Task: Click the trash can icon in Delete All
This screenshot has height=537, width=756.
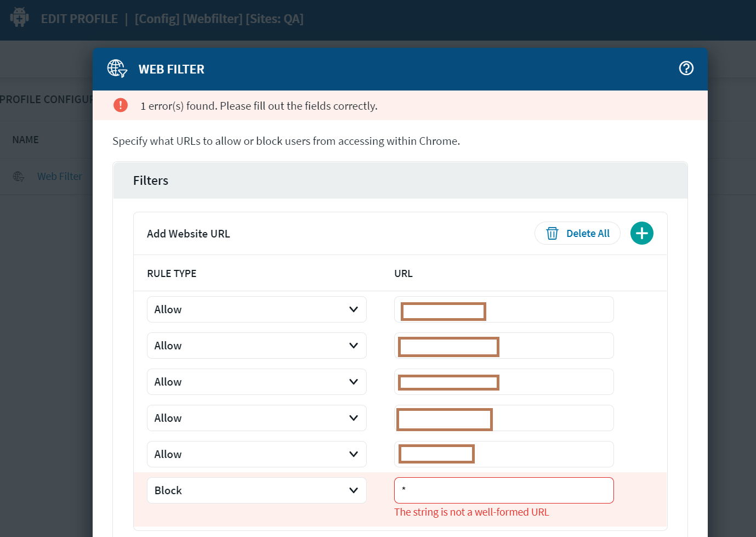Action: point(552,234)
